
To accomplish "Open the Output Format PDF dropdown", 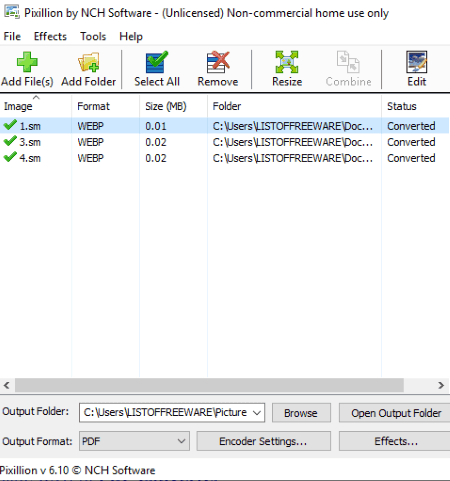I will (134, 441).
